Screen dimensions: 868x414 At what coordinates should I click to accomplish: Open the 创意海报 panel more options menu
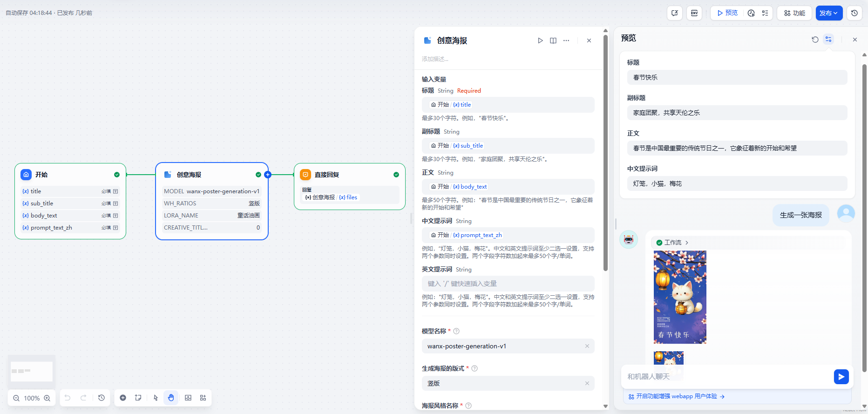coord(566,41)
